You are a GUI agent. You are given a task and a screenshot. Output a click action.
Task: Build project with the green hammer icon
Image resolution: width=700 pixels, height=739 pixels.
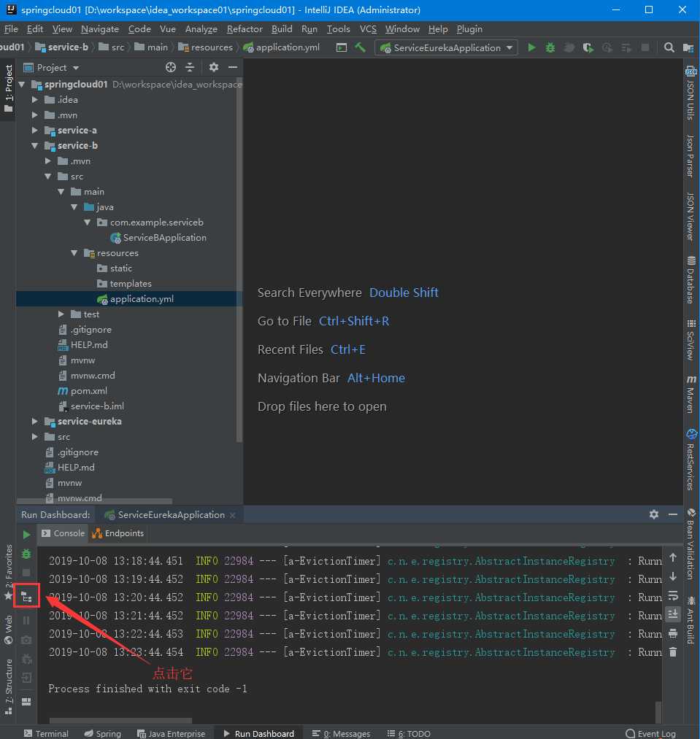tap(361, 47)
